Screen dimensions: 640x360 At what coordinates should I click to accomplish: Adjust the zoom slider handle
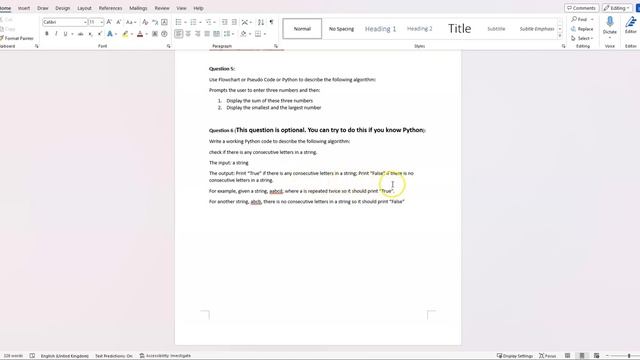629,356
